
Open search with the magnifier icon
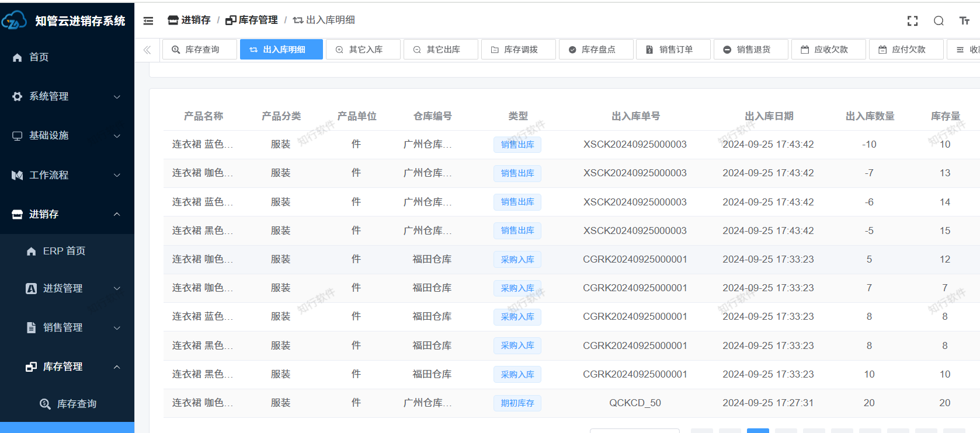939,21
